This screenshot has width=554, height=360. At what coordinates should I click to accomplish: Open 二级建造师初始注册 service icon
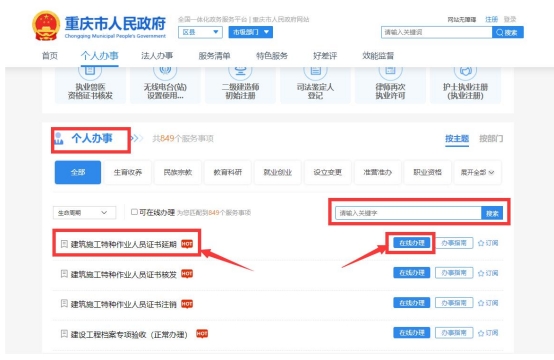240,84
